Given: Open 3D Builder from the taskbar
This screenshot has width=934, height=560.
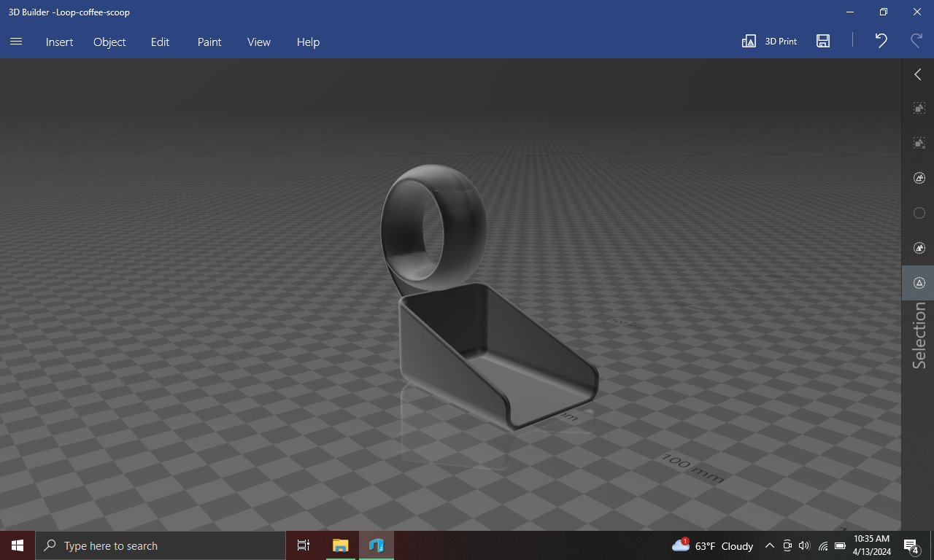Looking at the screenshot, I should tap(376, 545).
